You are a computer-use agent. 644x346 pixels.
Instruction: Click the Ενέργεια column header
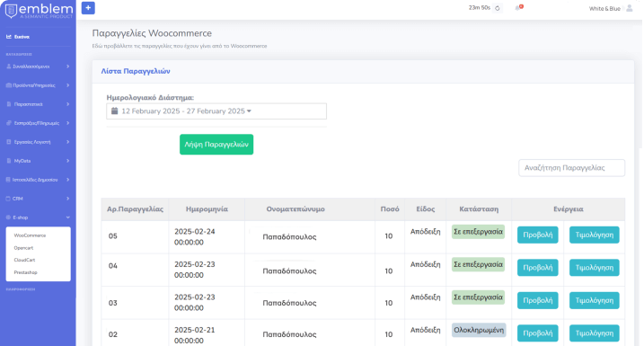coord(569,208)
